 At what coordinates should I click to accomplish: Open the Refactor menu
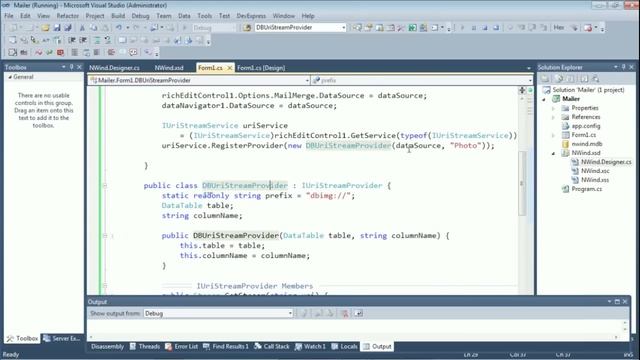pos(68,16)
